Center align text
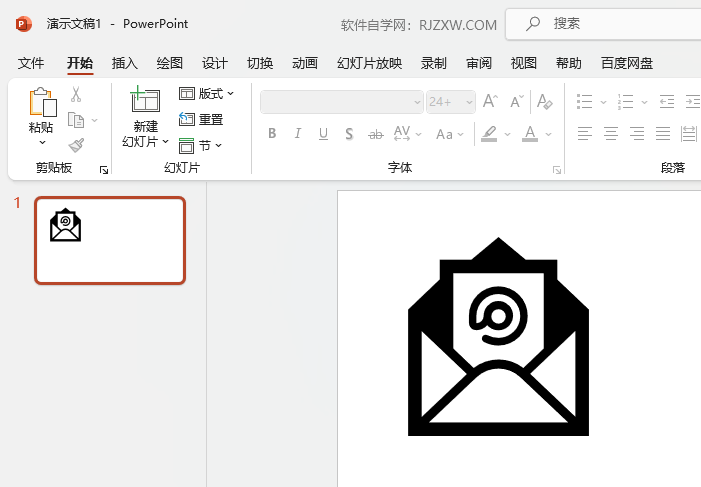The image size is (701, 487). [x=611, y=134]
